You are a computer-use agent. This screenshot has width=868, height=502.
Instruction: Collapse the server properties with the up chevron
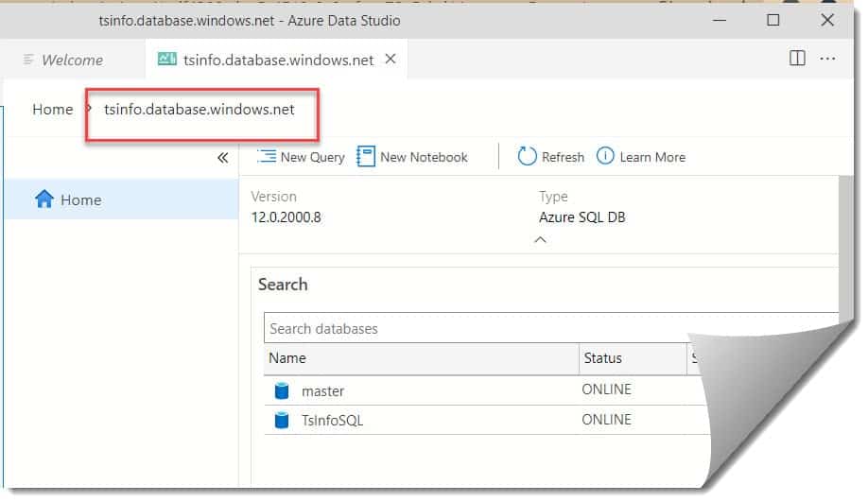[x=540, y=239]
